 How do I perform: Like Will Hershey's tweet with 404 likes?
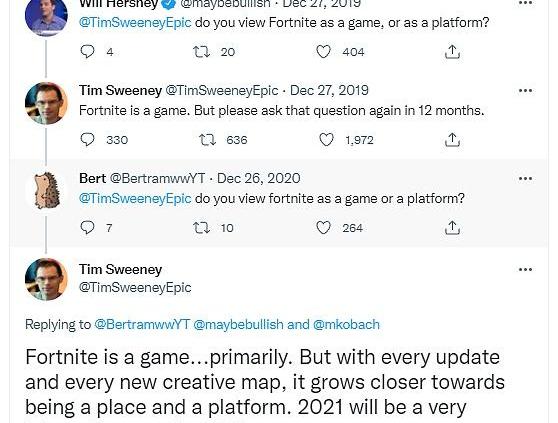click(323, 52)
